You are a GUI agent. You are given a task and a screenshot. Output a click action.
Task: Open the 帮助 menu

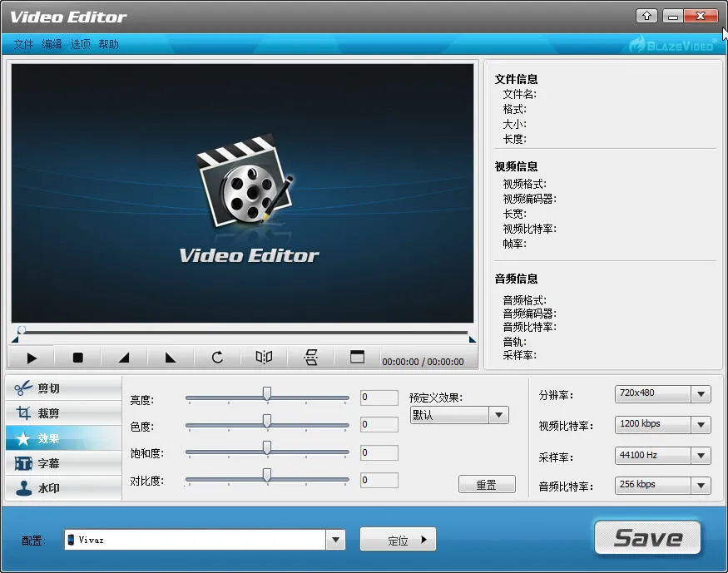click(108, 44)
